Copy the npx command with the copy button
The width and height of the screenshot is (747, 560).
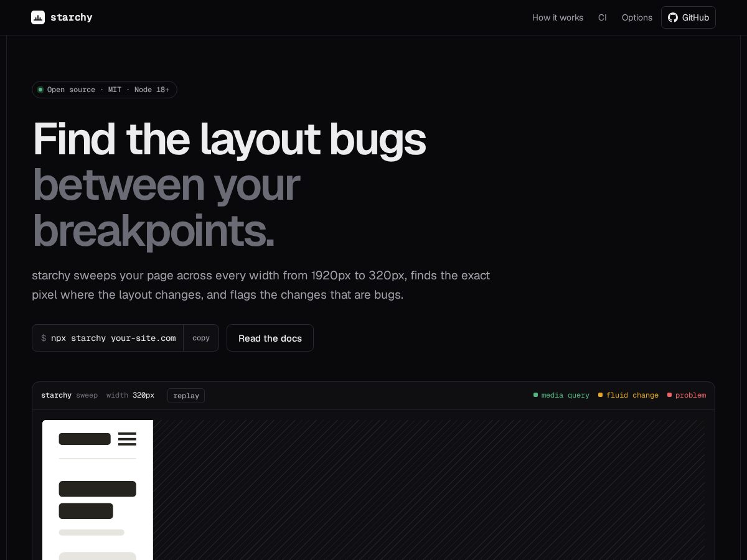pos(201,338)
